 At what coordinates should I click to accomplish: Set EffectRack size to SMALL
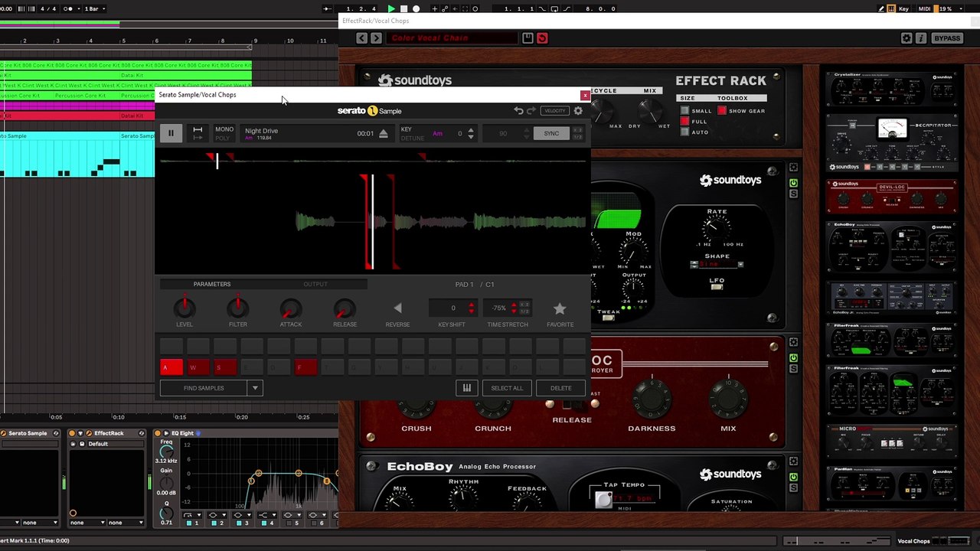[684, 111]
